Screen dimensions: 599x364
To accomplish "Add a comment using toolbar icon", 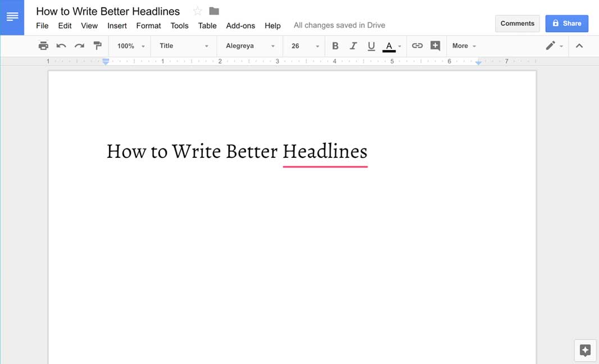I will [x=435, y=46].
